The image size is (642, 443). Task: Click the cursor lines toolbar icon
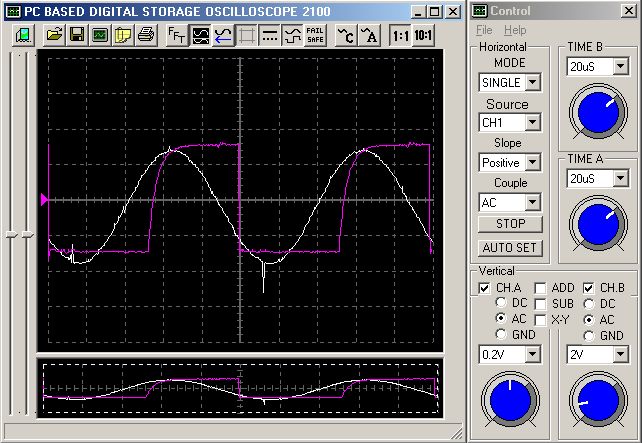[x=270, y=35]
